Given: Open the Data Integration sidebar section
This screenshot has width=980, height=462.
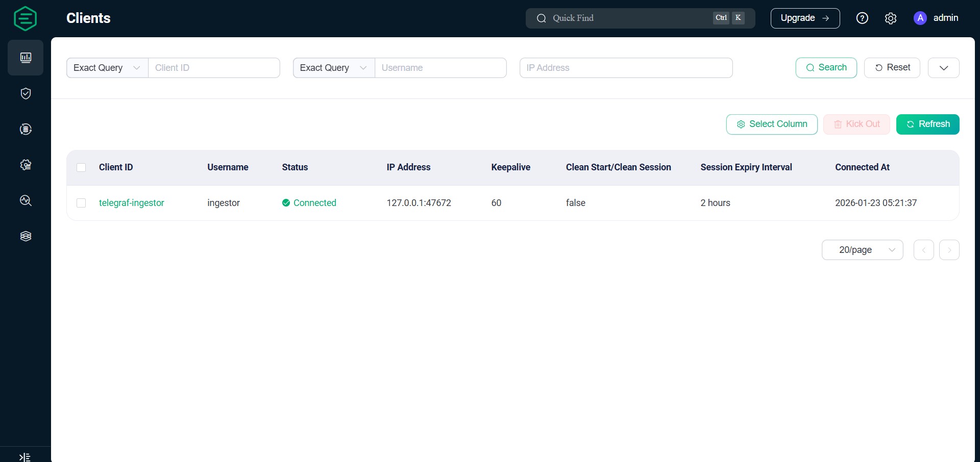Looking at the screenshot, I should click(25, 129).
